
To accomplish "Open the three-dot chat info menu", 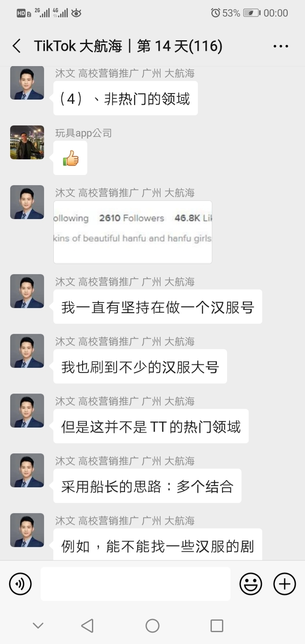I will click(x=281, y=46).
